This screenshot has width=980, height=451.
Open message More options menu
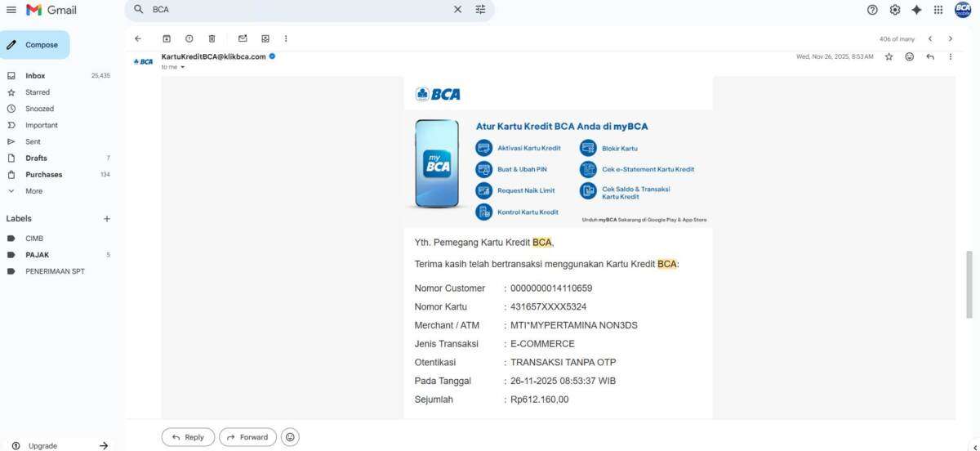[x=950, y=56]
